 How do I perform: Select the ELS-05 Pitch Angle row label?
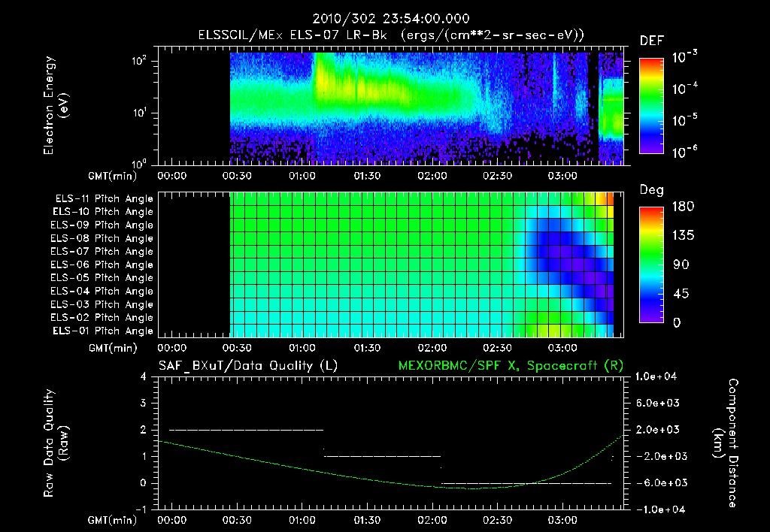coord(102,278)
